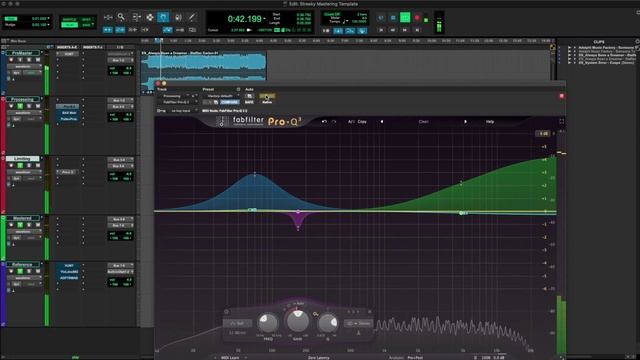Image resolution: width=640 pixels, height=360 pixels.
Task: Open the Pro-Q 3 Help menu
Action: pyautogui.click(x=490, y=122)
